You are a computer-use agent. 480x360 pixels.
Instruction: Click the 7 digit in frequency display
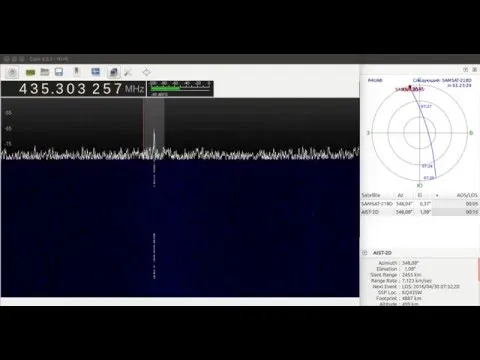point(118,89)
